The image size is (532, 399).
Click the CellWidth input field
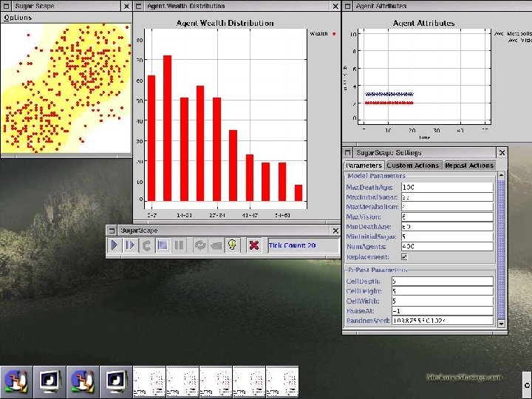(443, 301)
